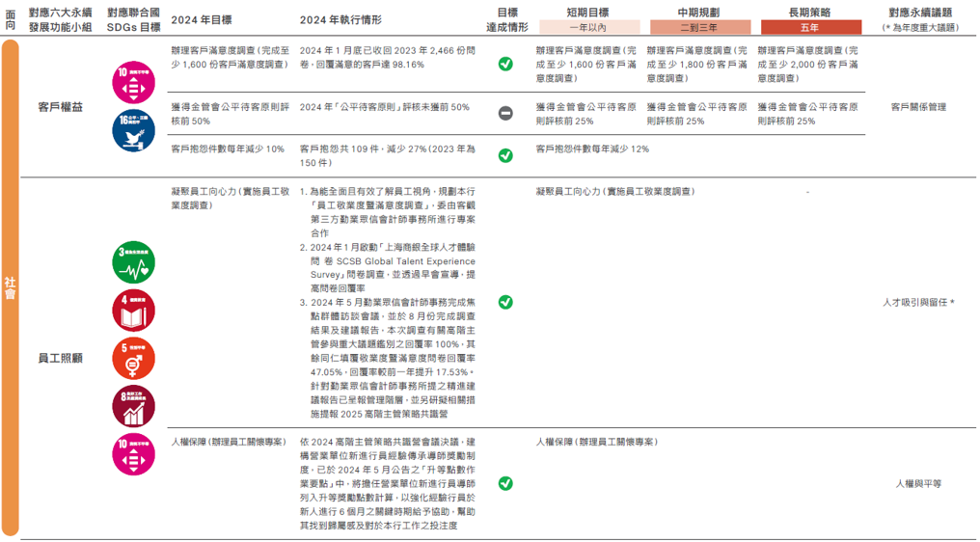Click 人權保障（辦理員工關懷專案）in the 短期目標 column
Viewport: 980px width, 542px height.
(596, 442)
